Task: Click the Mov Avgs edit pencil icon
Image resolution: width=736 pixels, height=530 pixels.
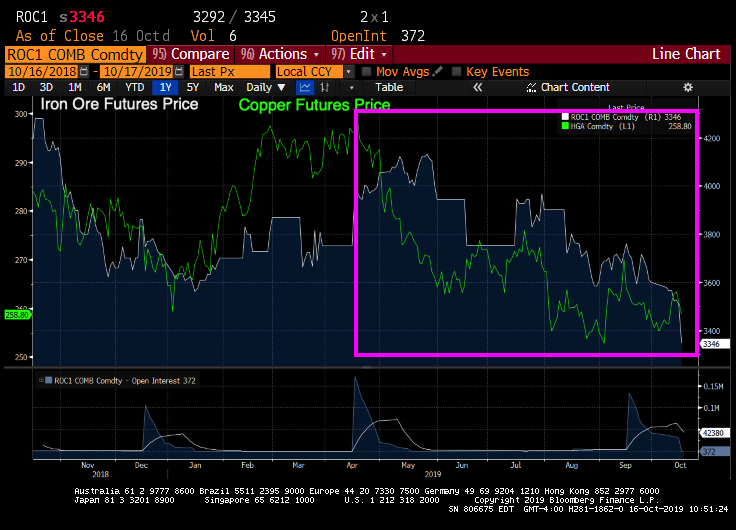Action: (x=437, y=72)
